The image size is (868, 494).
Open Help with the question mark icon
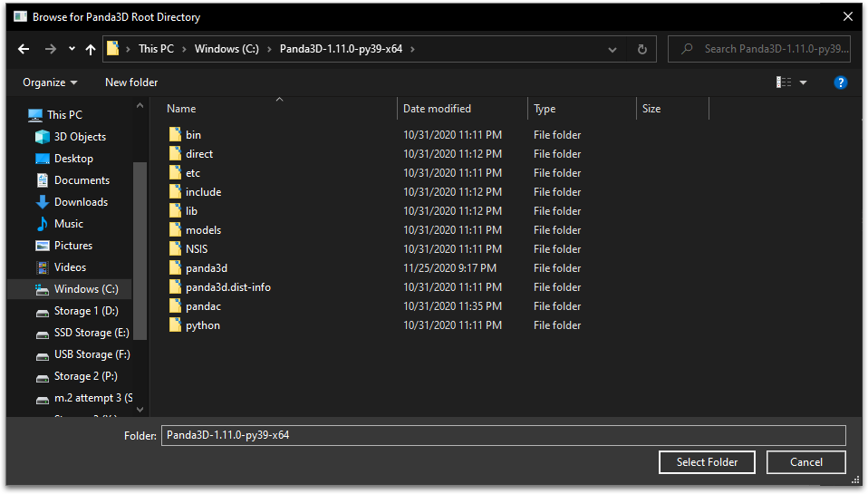coord(840,82)
